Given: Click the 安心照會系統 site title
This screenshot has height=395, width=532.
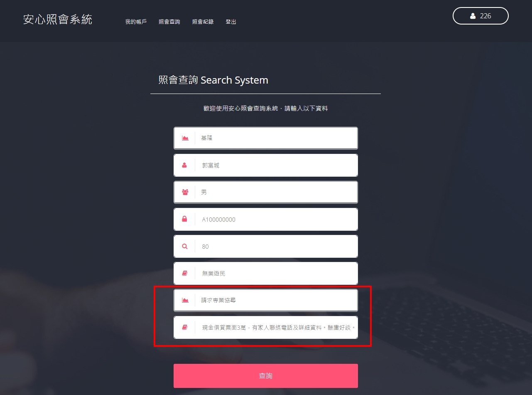Looking at the screenshot, I should coord(58,19).
